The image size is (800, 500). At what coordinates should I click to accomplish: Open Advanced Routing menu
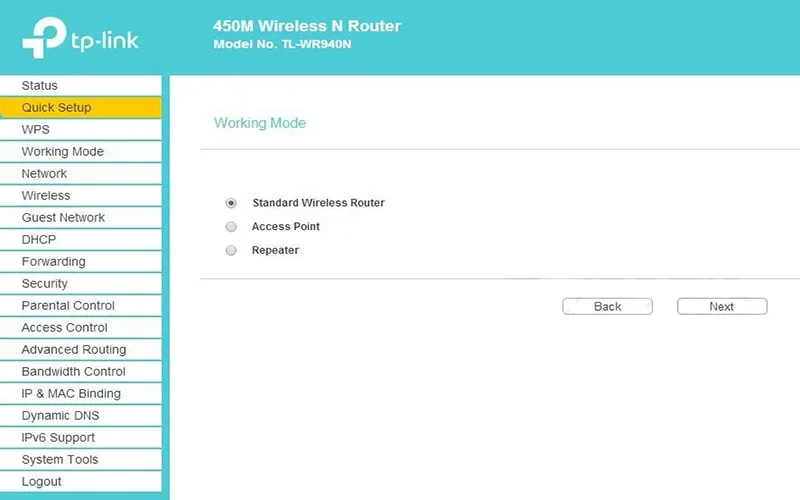click(81, 349)
